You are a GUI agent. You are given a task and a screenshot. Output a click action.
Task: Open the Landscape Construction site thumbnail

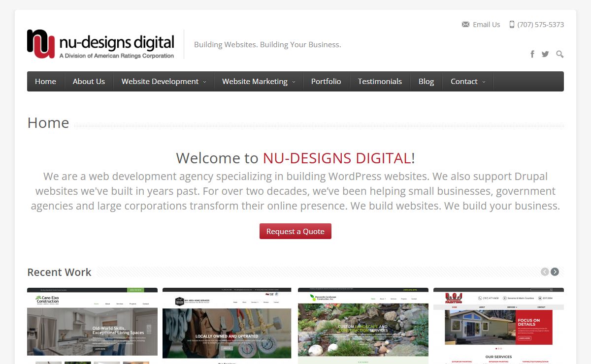point(363,326)
